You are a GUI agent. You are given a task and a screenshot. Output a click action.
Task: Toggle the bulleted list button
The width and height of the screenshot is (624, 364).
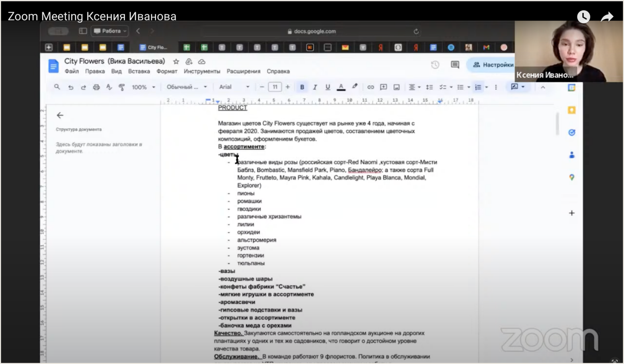[460, 87]
